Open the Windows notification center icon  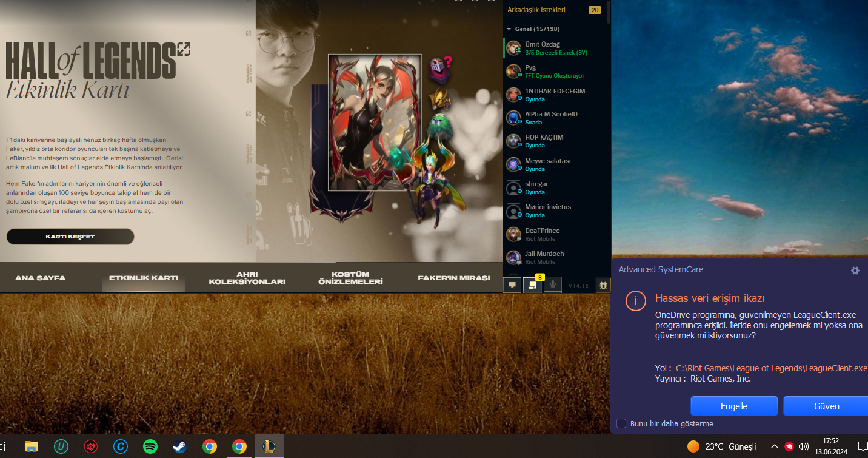(x=863, y=446)
